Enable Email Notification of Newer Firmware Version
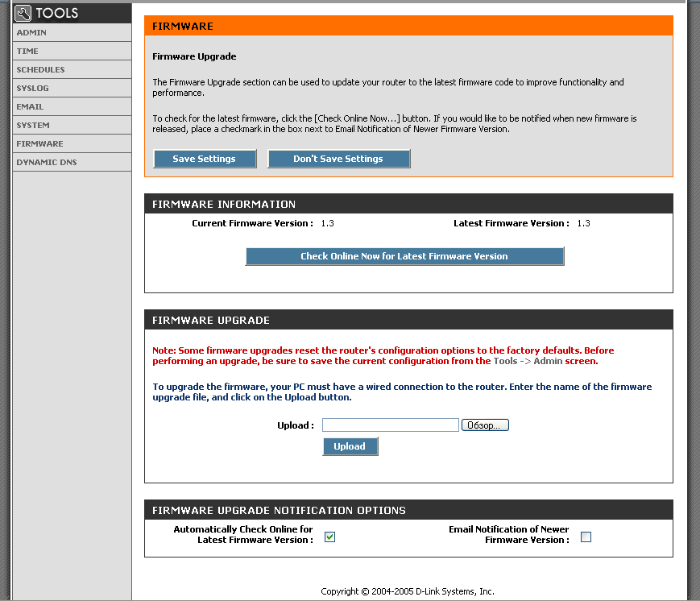Image resolution: width=700 pixels, height=601 pixels. 586,537
